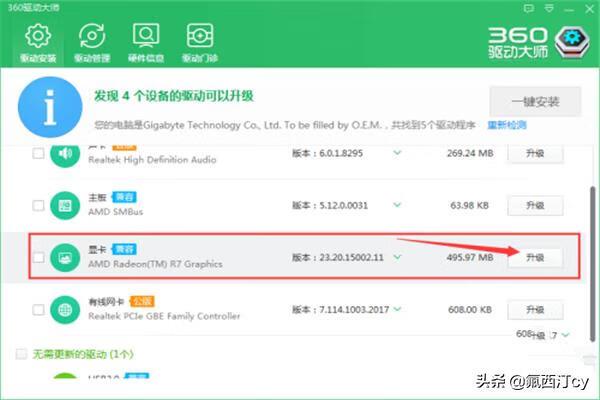Go to the 驱动门诊 tab

point(200,43)
